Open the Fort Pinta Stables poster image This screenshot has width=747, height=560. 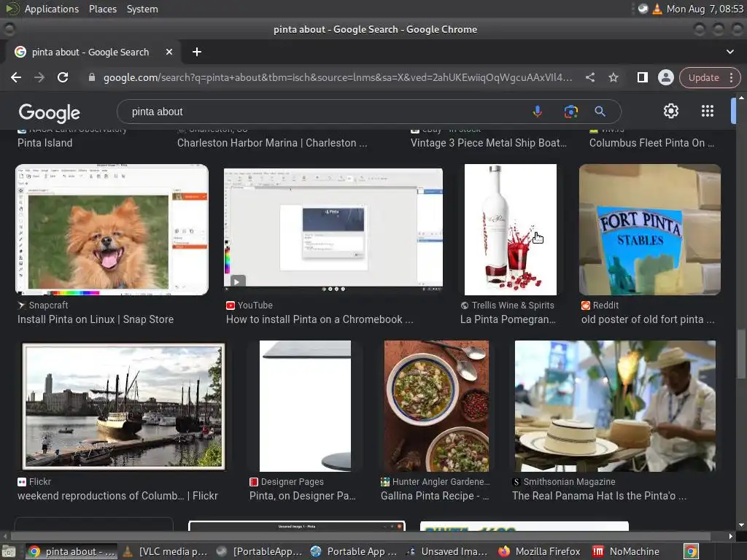[x=650, y=230]
